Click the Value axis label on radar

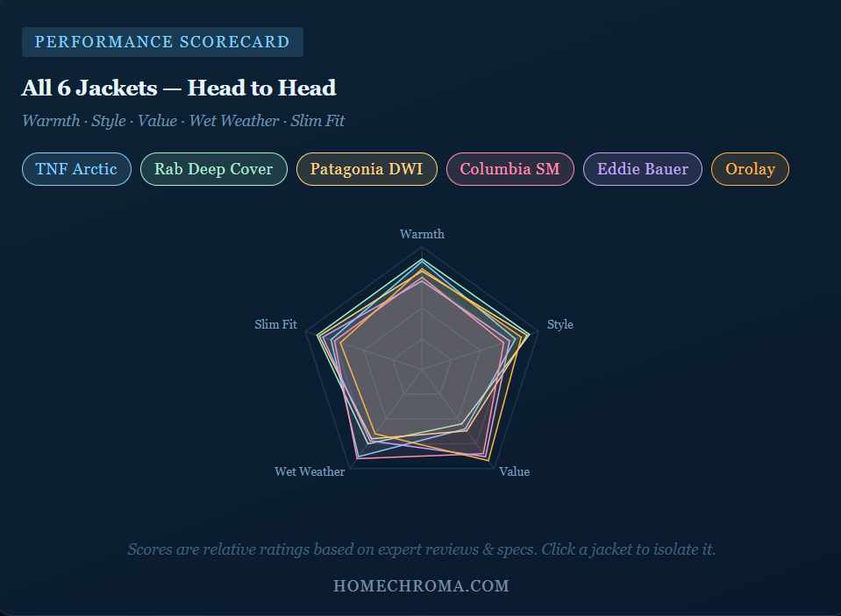(x=514, y=471)
